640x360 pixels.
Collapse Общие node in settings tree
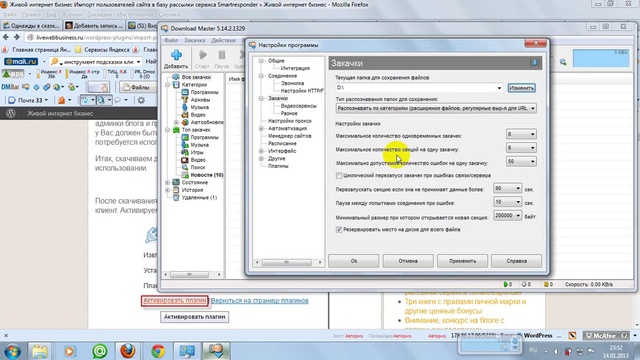261,61
